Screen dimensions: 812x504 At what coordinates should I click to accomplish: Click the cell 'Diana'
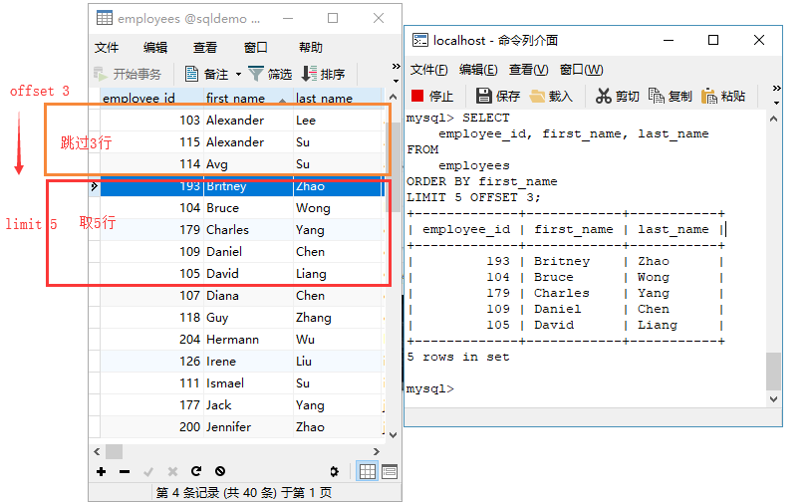click(223, 296)
